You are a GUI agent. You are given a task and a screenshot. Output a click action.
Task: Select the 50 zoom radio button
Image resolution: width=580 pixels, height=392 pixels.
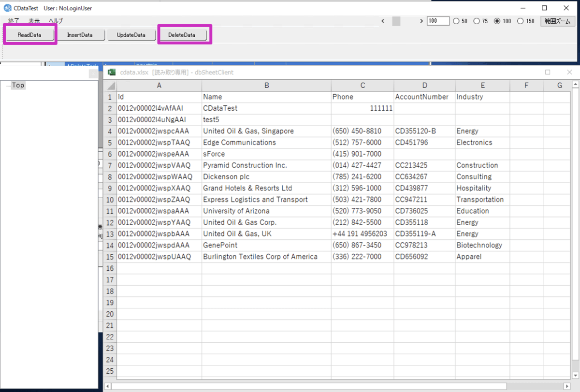point(456,21)
